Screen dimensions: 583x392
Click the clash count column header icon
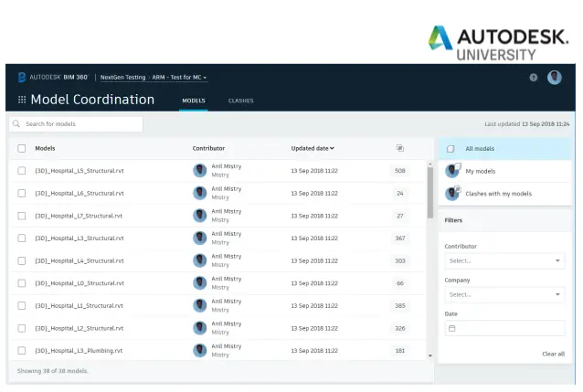click(x=399, y=148)
